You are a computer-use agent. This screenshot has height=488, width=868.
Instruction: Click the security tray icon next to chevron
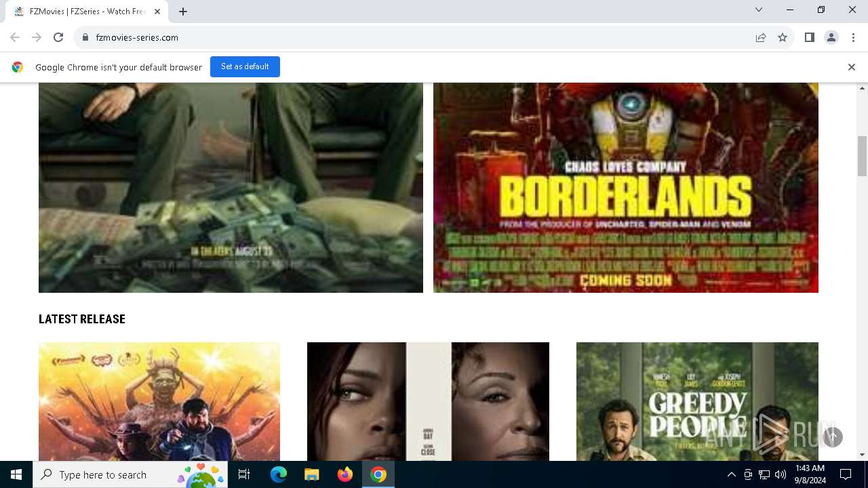(748, 474)
